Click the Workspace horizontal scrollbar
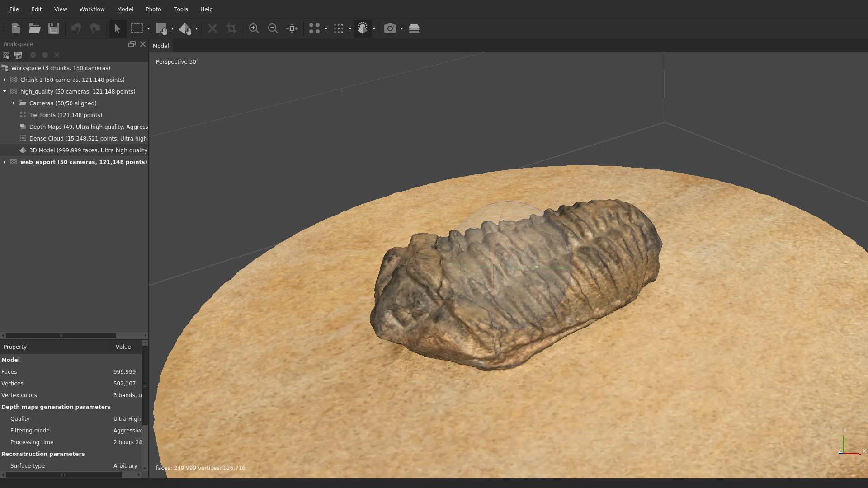 [61, 335]
